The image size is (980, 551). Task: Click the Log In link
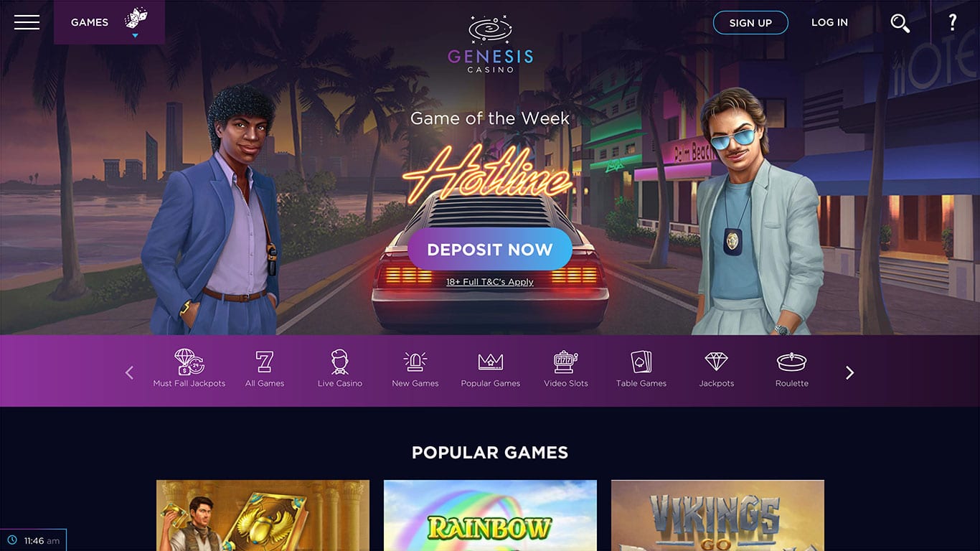tap(829, 22)
